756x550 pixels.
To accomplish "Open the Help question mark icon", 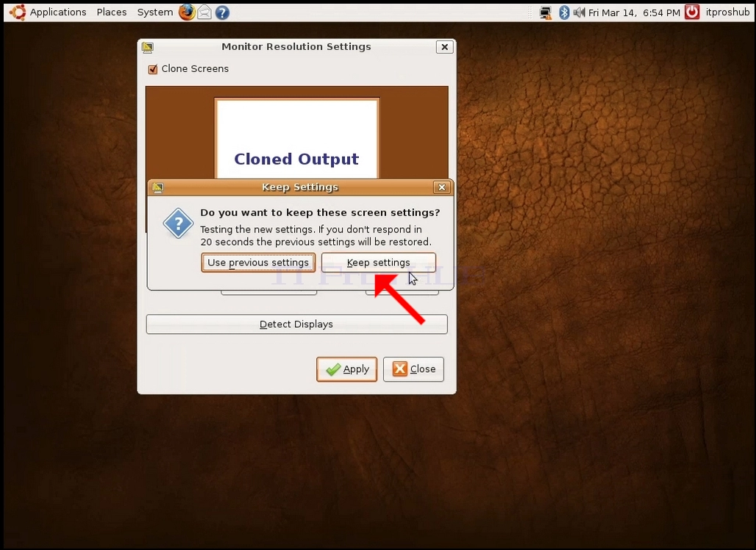I will (x=222, y=12).
